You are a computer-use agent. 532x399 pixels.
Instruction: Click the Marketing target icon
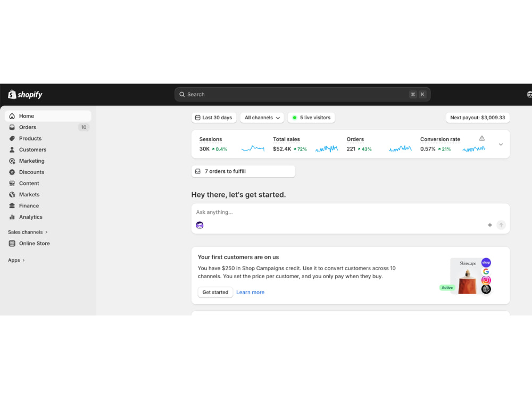pyautogui.click(x=12, y=161)
